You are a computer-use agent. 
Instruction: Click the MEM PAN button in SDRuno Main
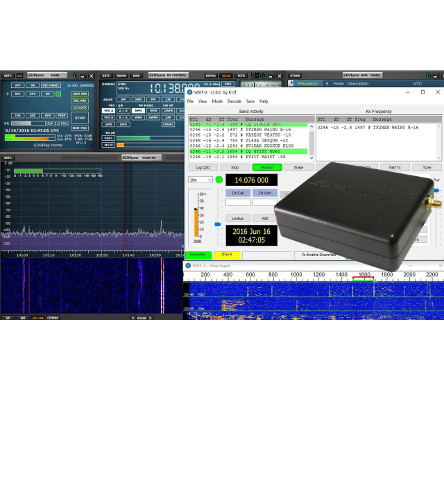tap(80, 128)
